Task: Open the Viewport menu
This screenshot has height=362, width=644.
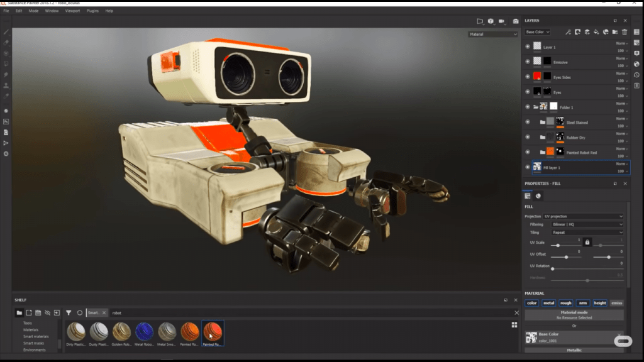Action: point(72,11)
